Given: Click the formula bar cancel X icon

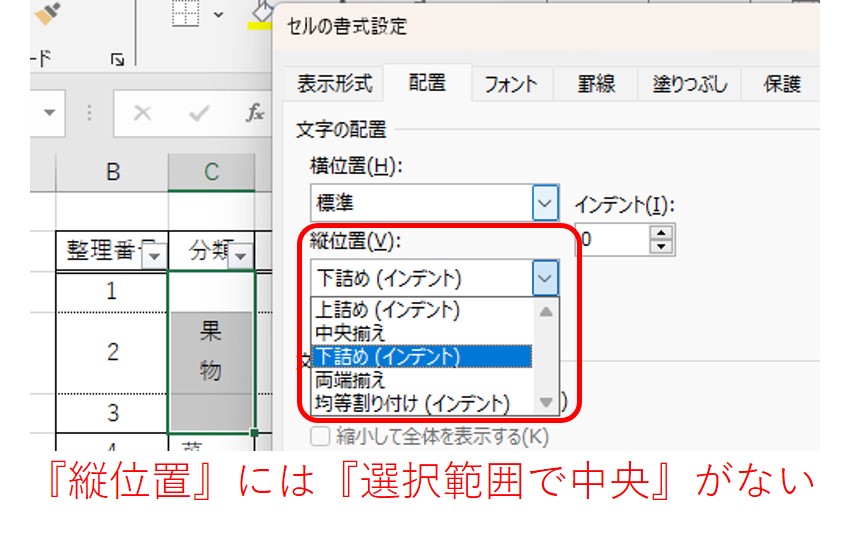Looking at the screenshot, I should (143, 113).
